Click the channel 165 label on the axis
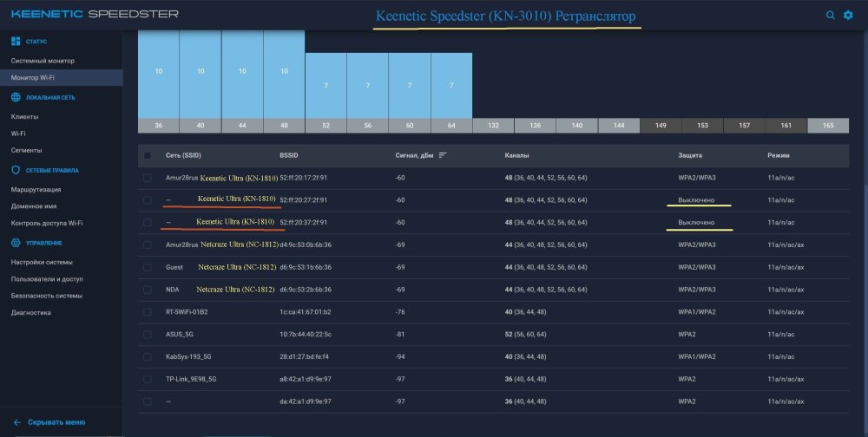 click(x=828, y=126)
